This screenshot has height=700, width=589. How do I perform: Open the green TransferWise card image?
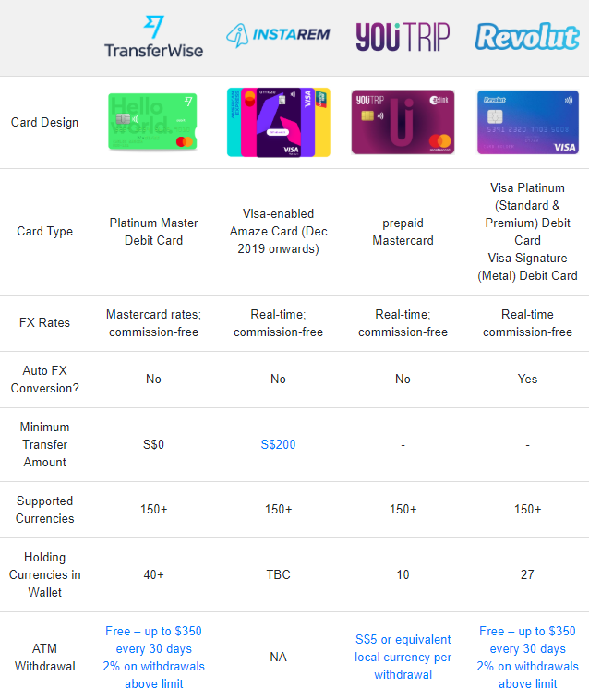(x=153, y=122)
